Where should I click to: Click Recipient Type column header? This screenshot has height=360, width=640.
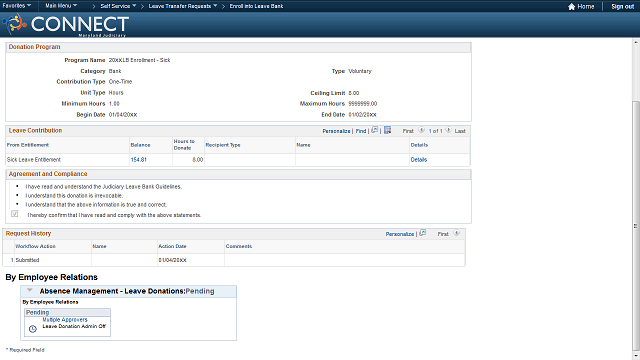[x=223, y=145]
